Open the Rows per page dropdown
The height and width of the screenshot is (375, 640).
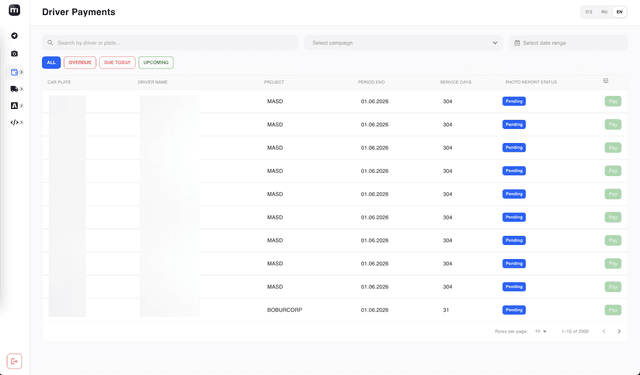pyautogui.click(x=541, y=331)
